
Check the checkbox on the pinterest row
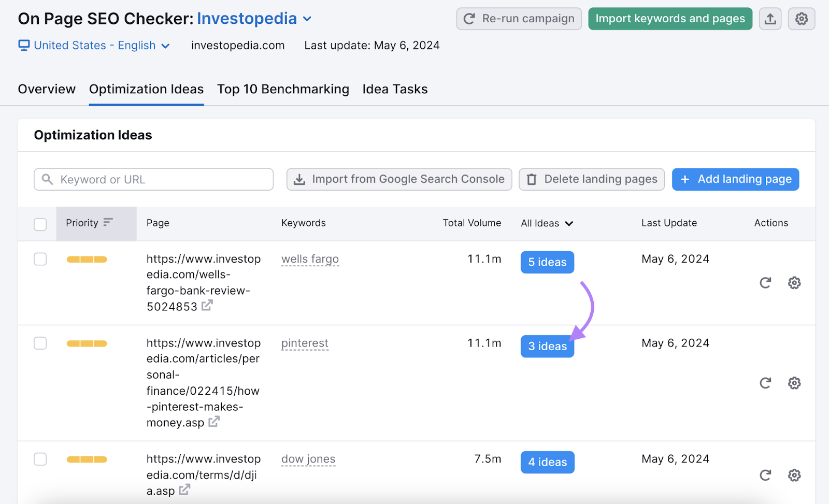pyautogui.click(x=40, y=343)
